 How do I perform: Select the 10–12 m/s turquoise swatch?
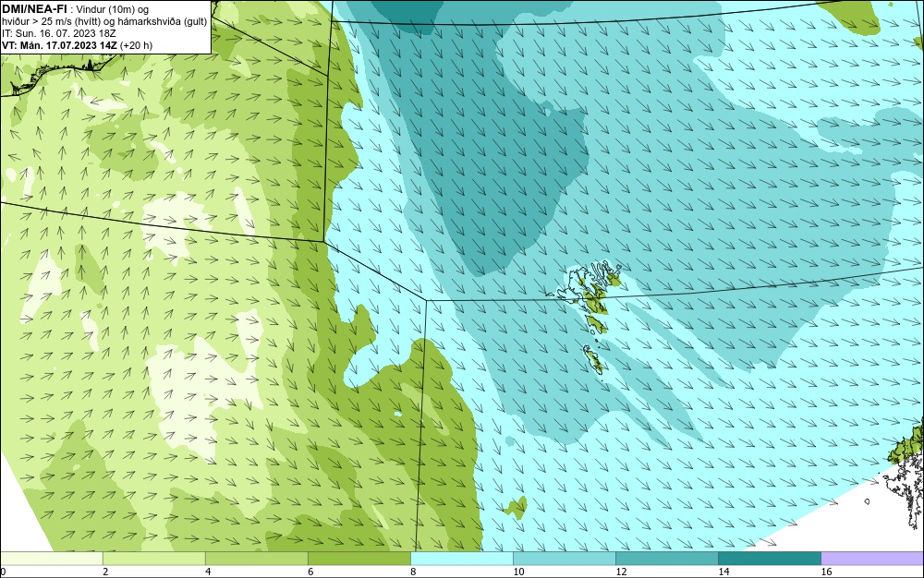pos(564,558)
